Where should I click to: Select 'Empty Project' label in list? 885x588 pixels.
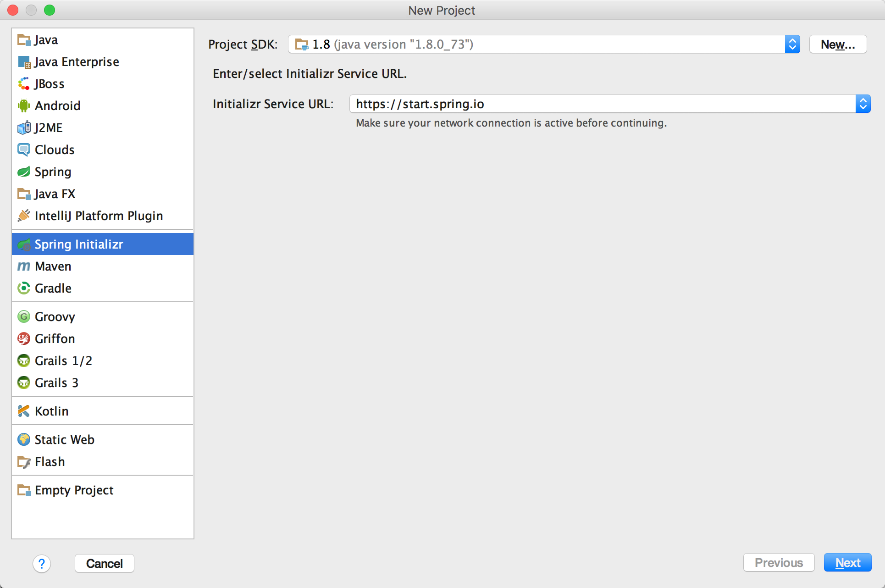pyautogui.click(x=74, y=490)
